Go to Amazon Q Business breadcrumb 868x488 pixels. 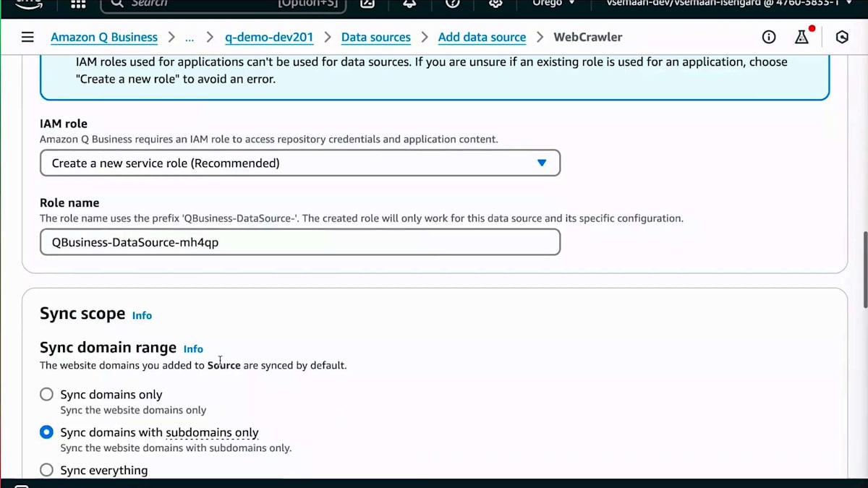[104, 37]
